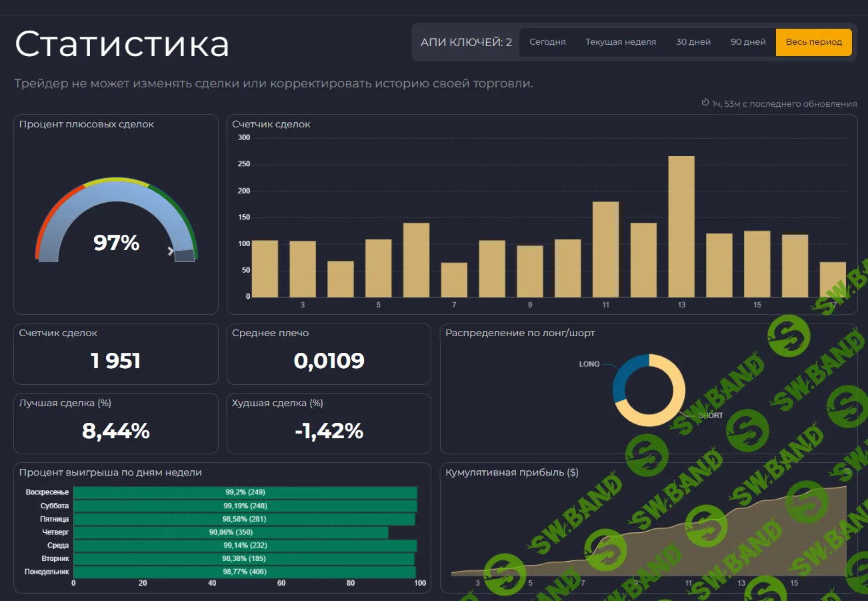This screenshot has width=868, height=601.
Task: Select the '30 дней' period
Action: pyautogui.click(x=693, y=41)
